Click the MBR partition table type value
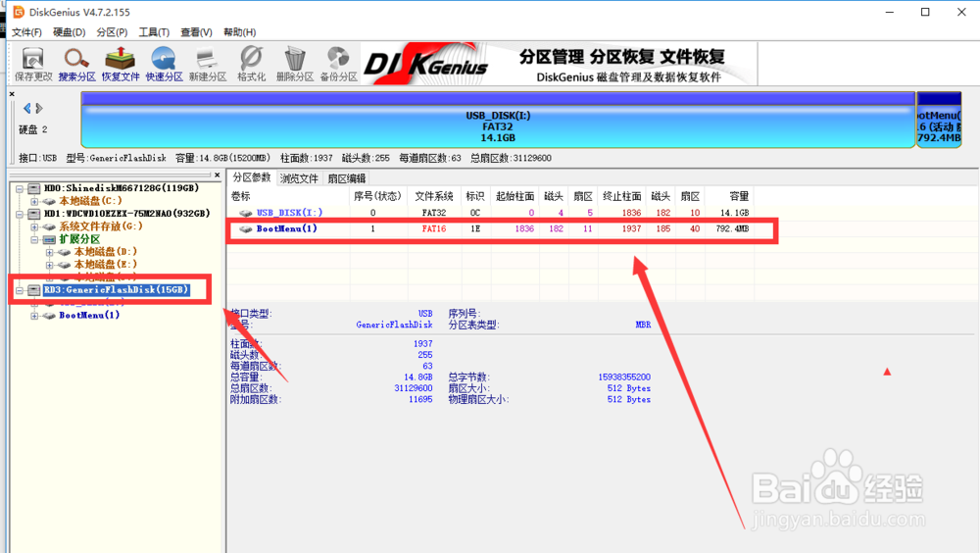Image resolution: width=980 pixels, height=553 pixels. click(x=643, y=325)
